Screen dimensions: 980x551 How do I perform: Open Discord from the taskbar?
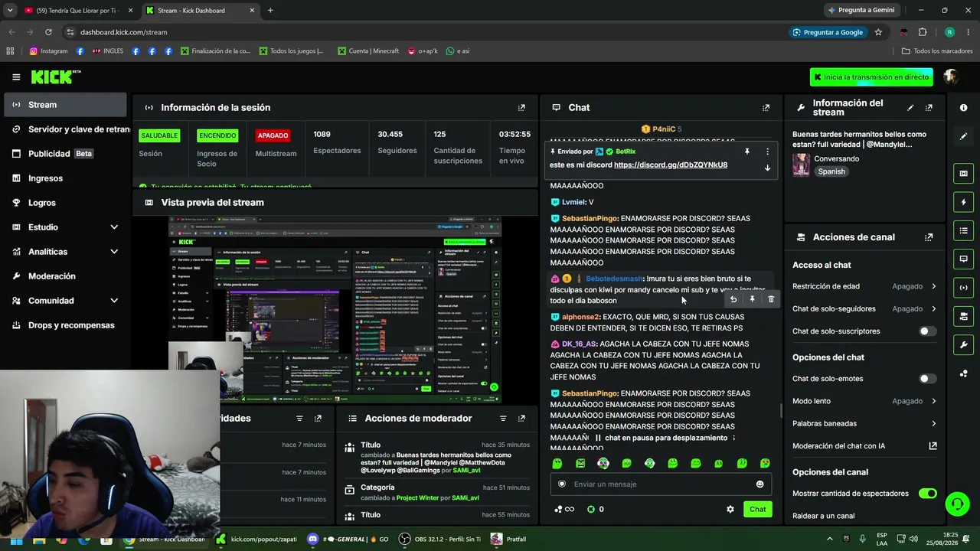pyautogui.click(x=348, y=539)
